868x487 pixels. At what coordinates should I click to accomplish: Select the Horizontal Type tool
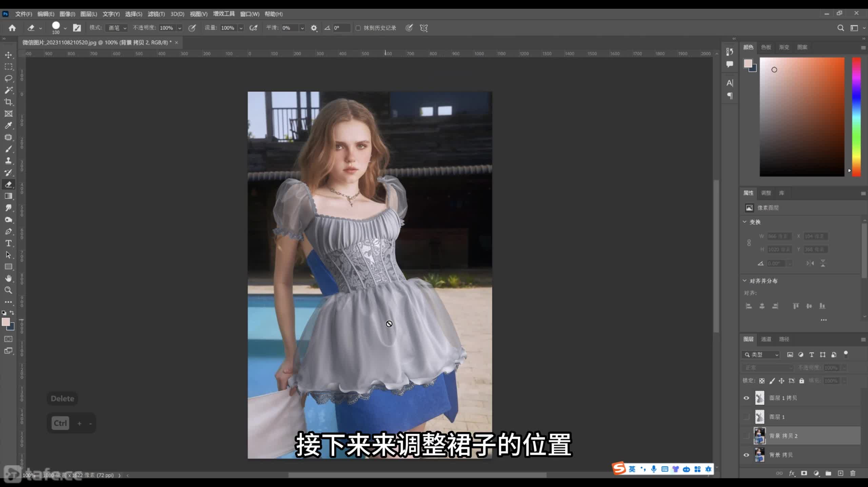point(8,243)
